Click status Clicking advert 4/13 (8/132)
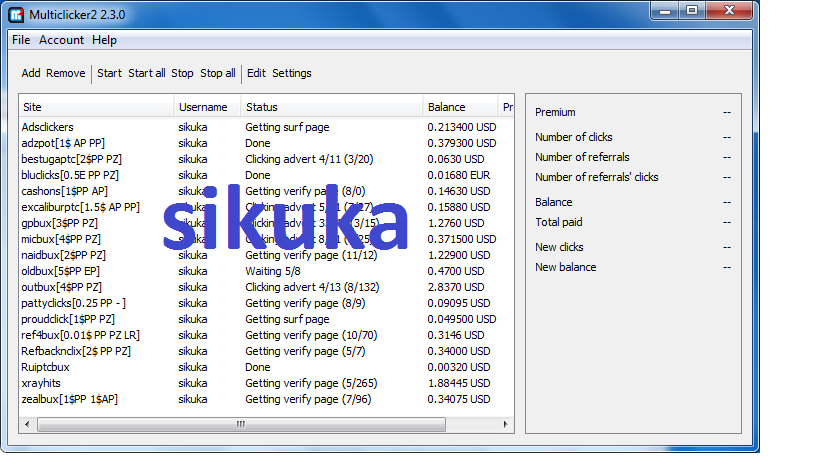Screen dimensions: 816x460 (312, 287)
